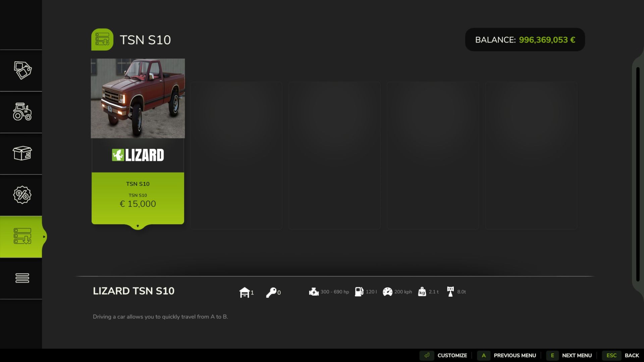The width and height of the screenshot is (644, 362).
Task: Click the fuel tank capacity icon
Action: coord(359,292)
